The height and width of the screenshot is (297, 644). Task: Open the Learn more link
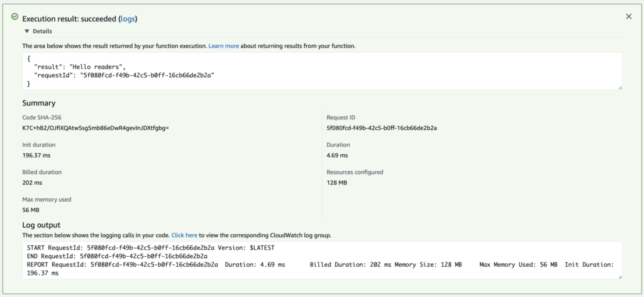(224, 46)
